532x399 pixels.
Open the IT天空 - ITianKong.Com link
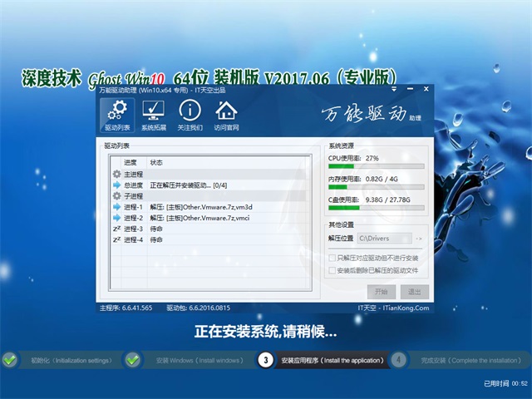[393, 308]
